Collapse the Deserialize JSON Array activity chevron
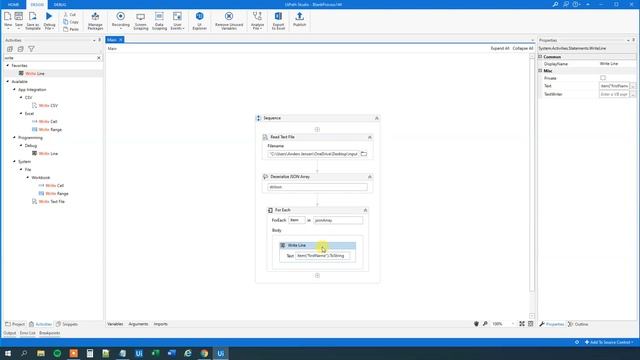The image size is (640, 360). [370, 177]
